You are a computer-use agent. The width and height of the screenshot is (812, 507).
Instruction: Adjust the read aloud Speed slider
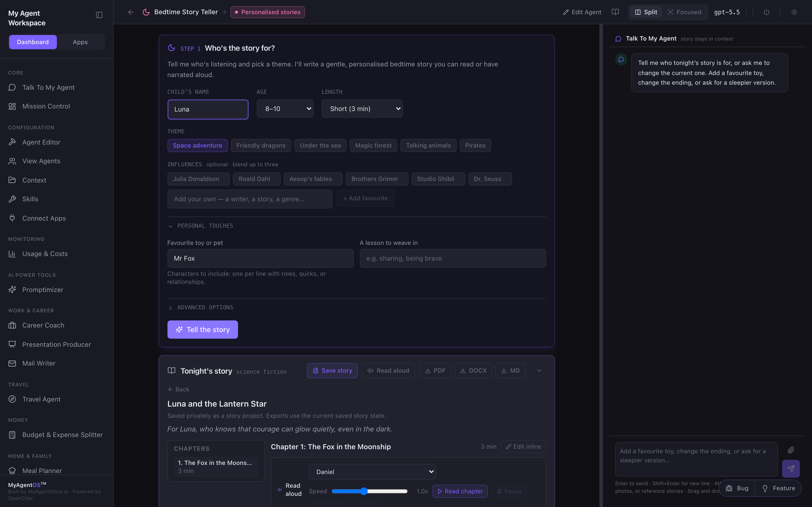click(369, 491)
